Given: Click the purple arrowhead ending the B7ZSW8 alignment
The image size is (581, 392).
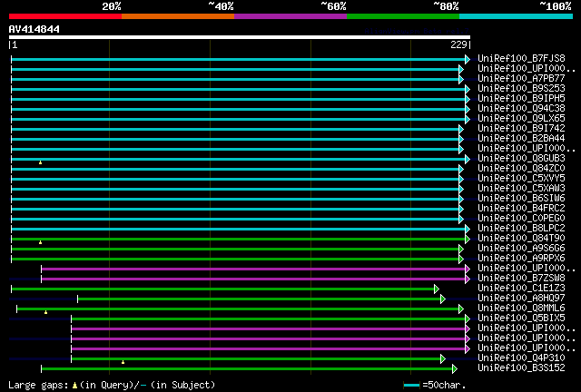Looking at the screenshot, I should (x=468, y=279).
